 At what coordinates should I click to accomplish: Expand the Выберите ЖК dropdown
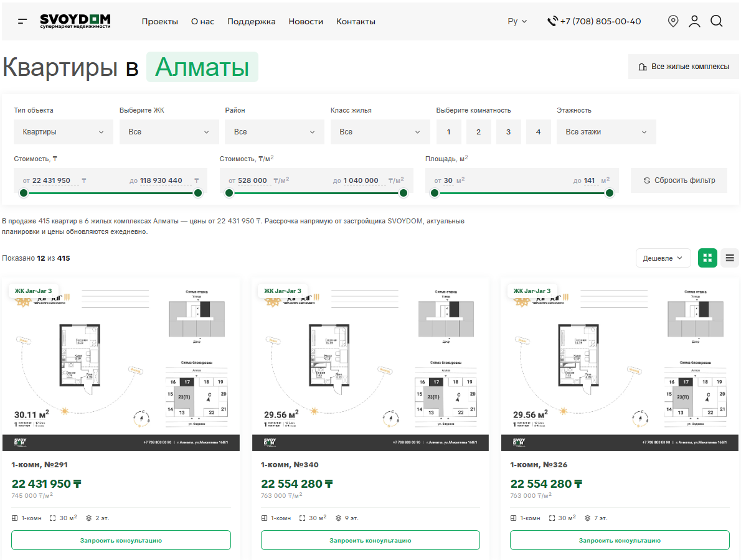(x=169, y=132)
